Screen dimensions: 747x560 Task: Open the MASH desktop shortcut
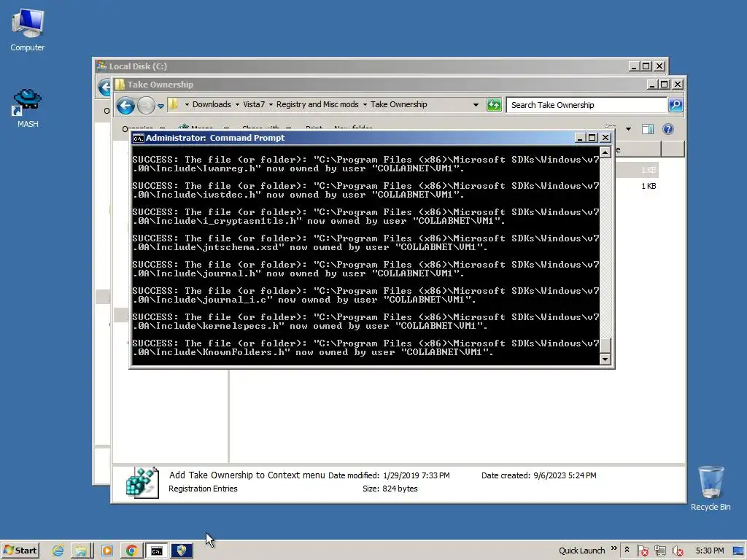click(28, 108)
